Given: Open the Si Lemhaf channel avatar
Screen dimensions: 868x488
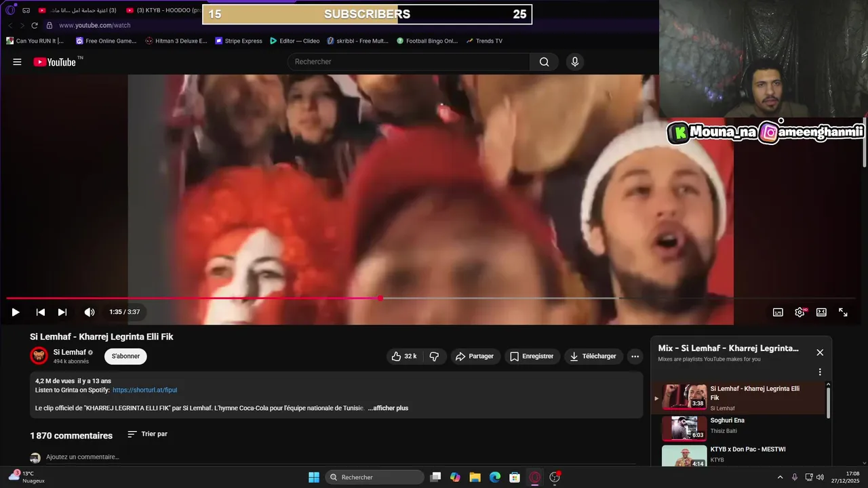Looking at the screenshot, I should 39,356.
